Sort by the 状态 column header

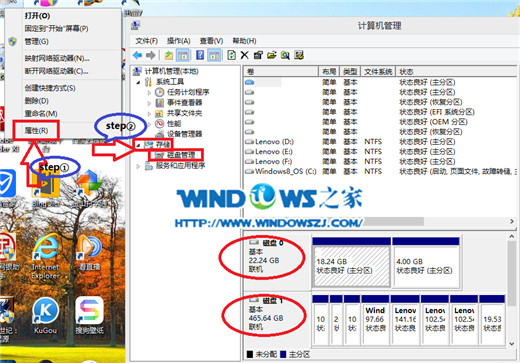coord(456,71)
